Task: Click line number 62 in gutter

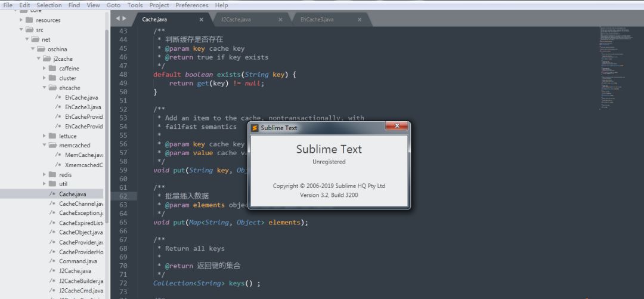Action: 123,196
